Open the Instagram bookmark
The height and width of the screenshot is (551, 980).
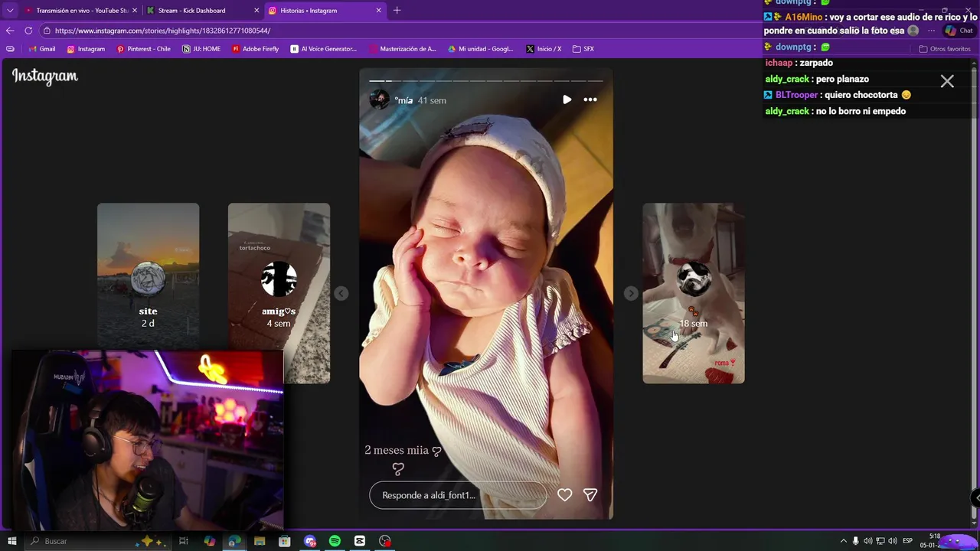[86, 49]
